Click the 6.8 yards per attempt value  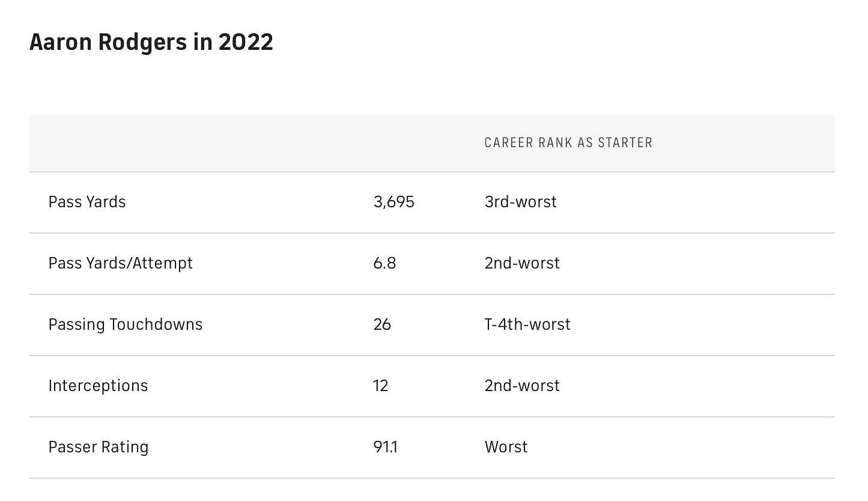click(384, 263)
